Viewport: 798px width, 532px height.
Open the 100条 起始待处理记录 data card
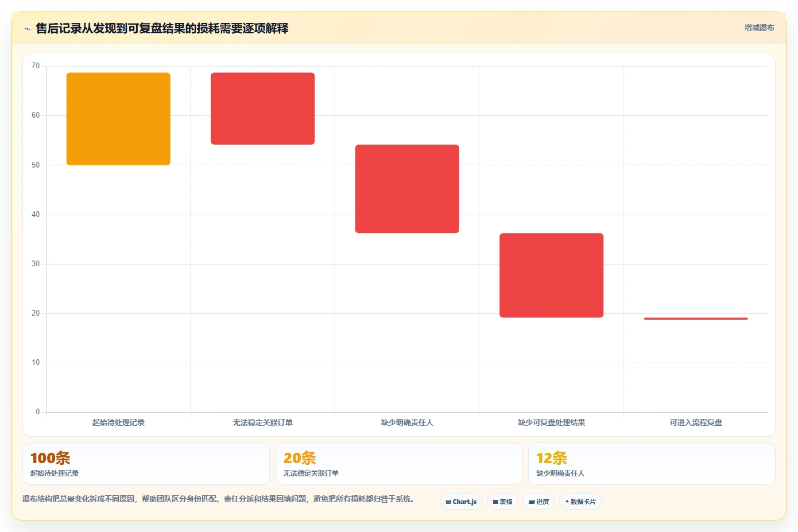point(146,464)
